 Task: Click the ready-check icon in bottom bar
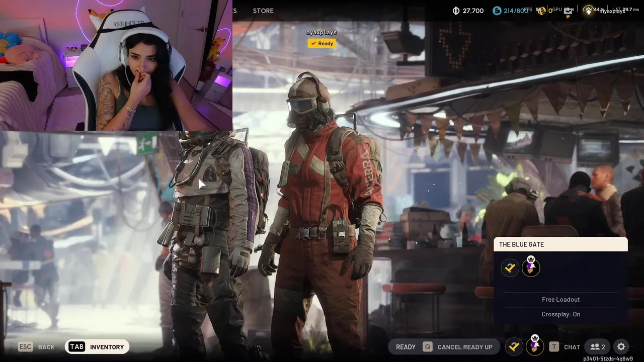514,346
